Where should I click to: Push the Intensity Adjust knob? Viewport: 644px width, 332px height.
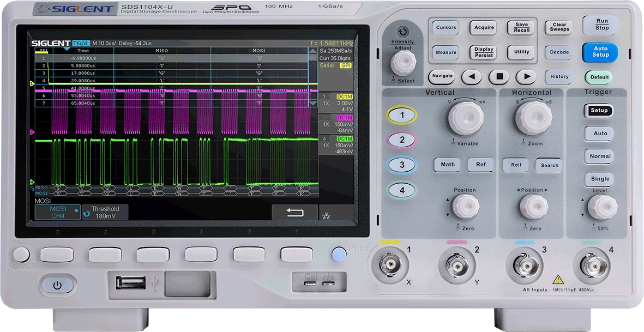(404, 63)
